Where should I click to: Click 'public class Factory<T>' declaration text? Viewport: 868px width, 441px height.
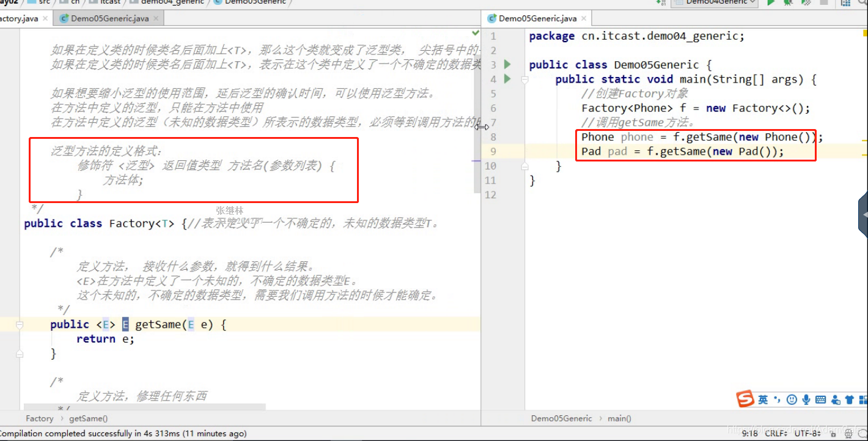pyautogui.click(x=99, y=223)
